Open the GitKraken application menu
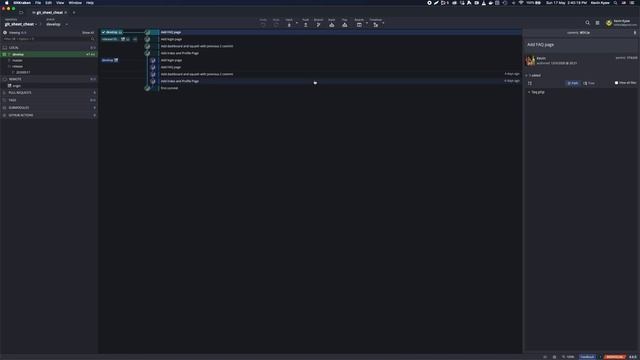 (22, 3)
